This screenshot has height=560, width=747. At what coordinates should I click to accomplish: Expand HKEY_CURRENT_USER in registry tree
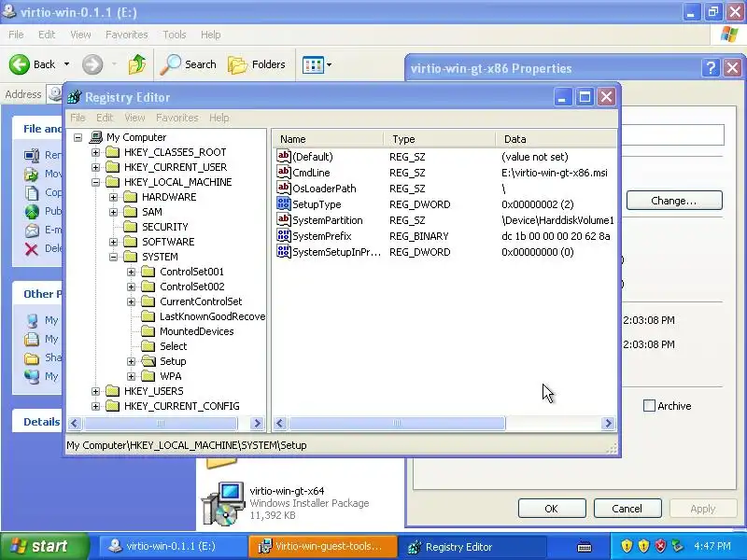(x=96, y=167)
